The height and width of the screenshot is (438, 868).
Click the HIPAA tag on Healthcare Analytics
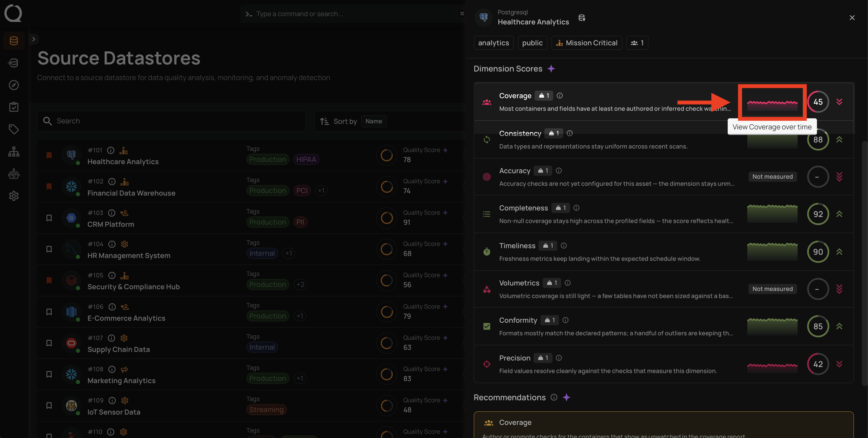306,159
